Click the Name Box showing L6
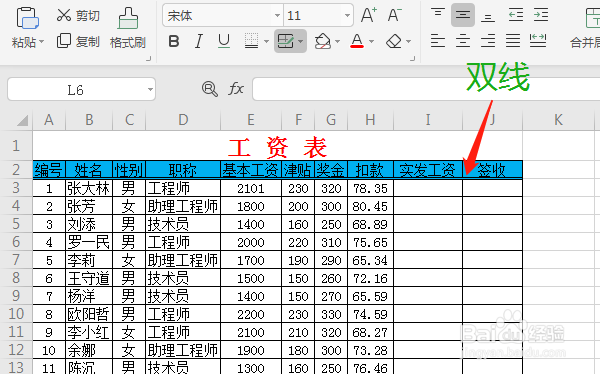The width and height of the screenshot is (600, 374). 76,90
